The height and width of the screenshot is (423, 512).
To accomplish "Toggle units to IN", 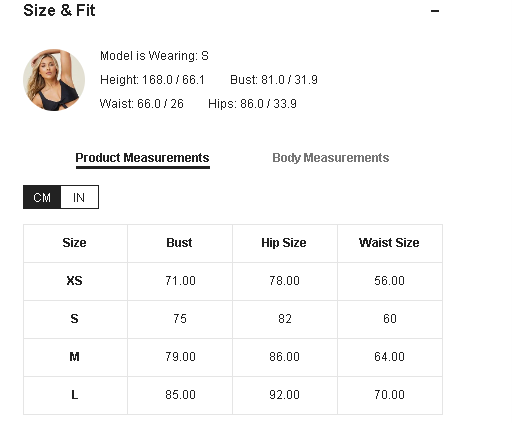I will pos(79,197).
